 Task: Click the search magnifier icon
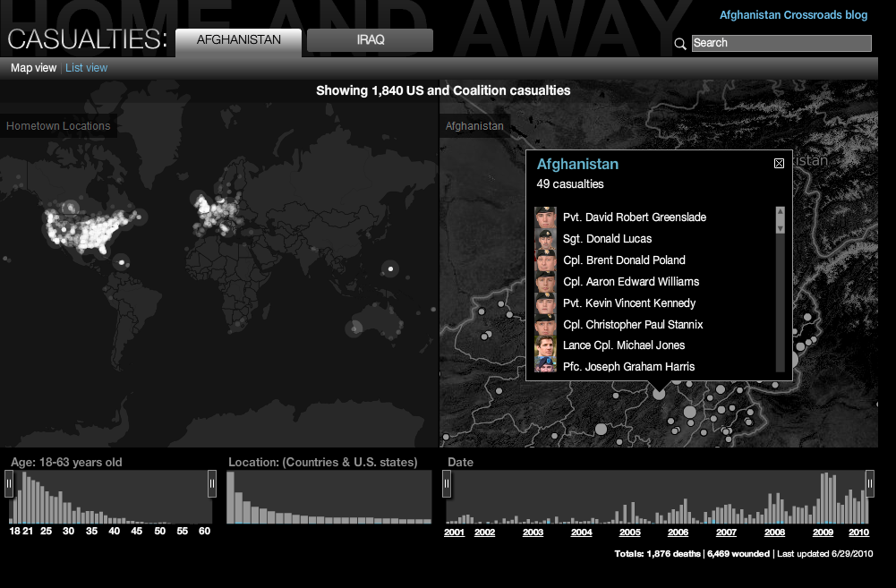pos(680,43)
